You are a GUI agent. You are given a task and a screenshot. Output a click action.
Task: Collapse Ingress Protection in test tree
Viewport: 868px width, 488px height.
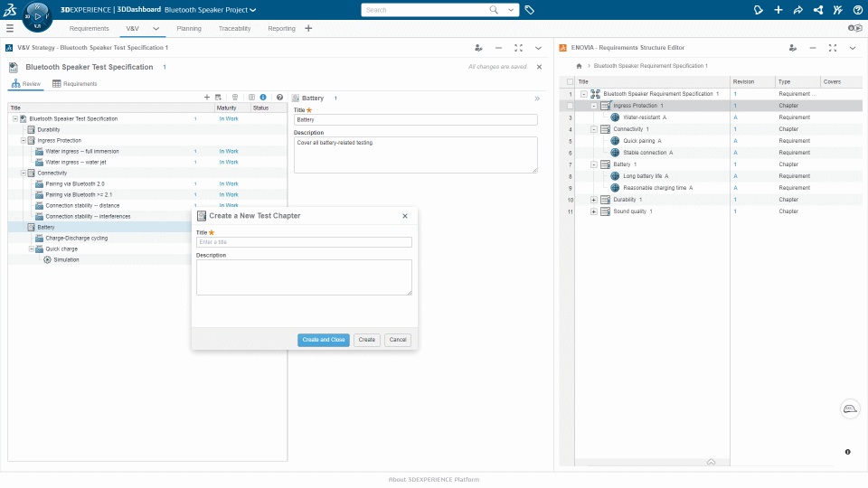24,141
